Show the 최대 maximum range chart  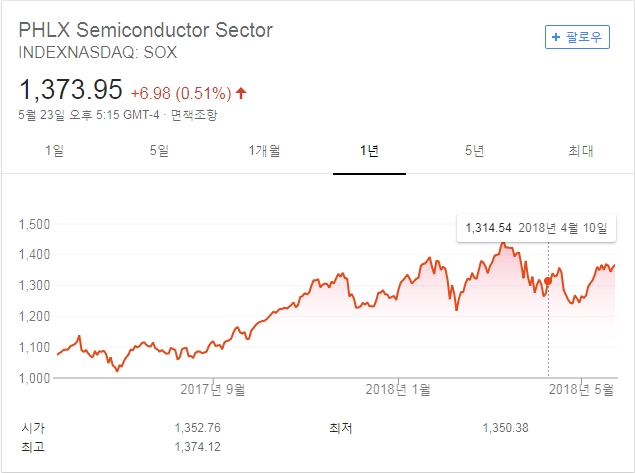[580, 151]
